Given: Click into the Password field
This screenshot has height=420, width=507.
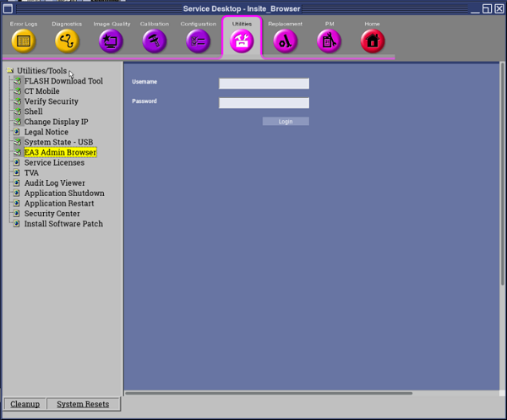Looking at the screenshot, I should 264,103.
